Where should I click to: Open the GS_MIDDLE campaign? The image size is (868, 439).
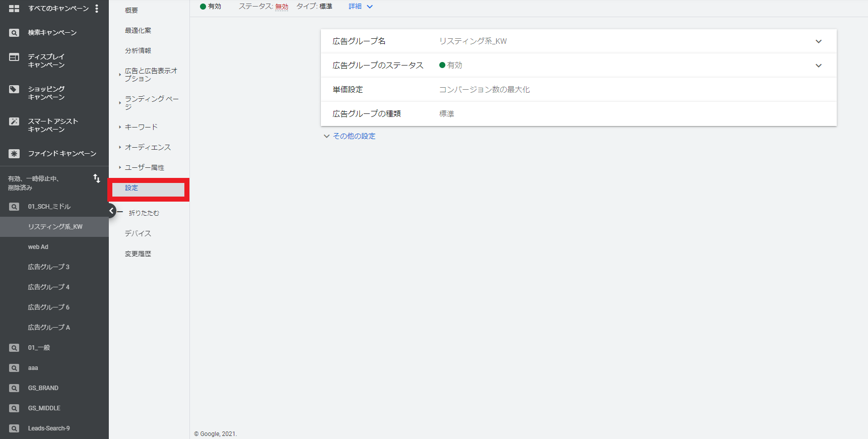coord(44,408)
